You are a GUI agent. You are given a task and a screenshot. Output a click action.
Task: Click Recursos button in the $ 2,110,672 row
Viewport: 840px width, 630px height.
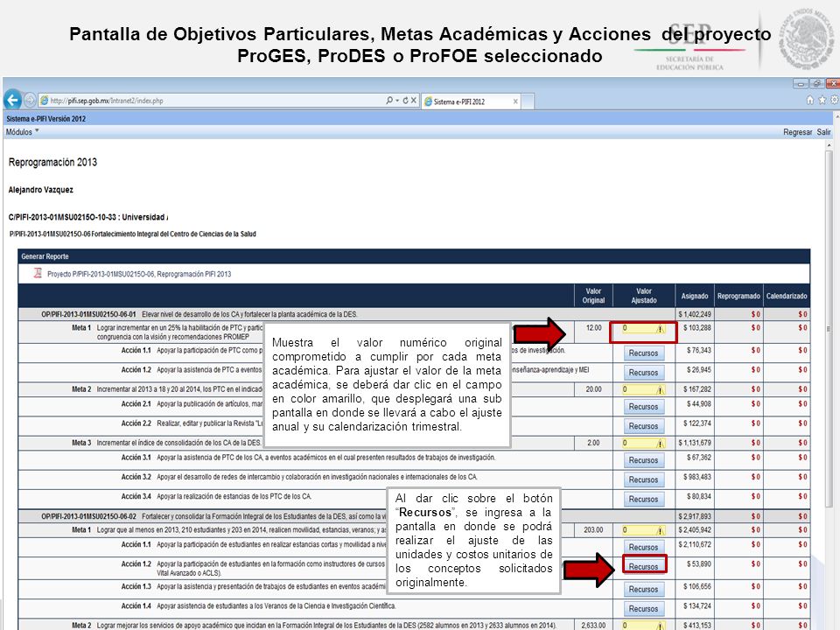point(643,547)
